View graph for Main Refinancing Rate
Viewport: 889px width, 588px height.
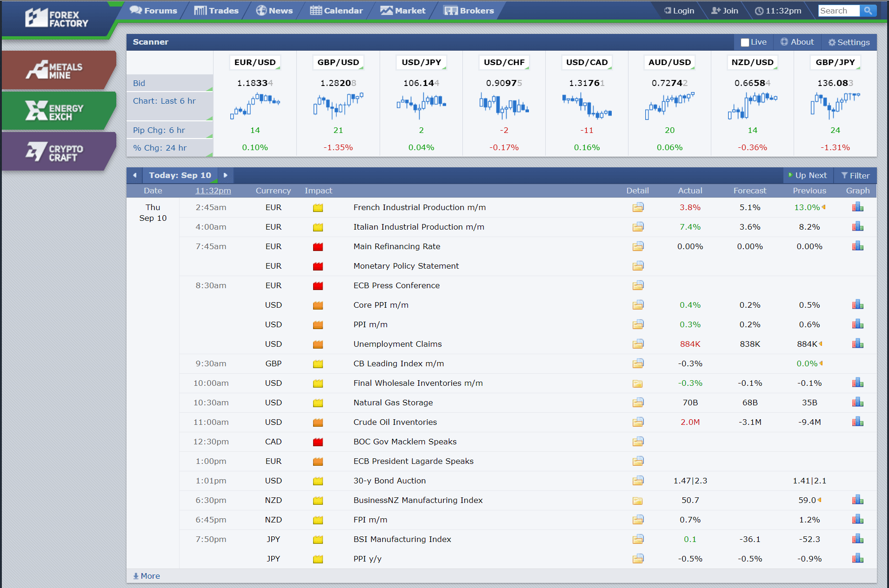(857, 246)
